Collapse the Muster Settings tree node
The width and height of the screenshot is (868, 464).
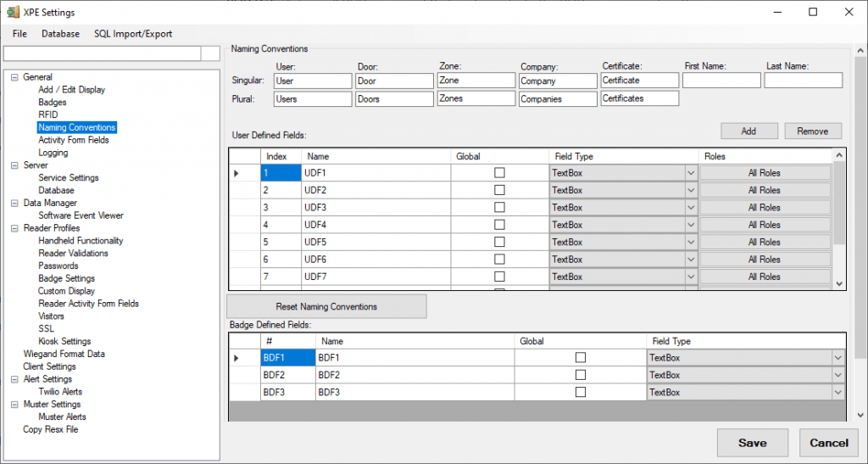(14, 405)
